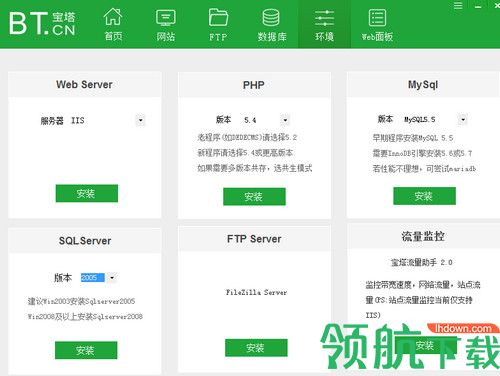The width and height of the screenshot is (500, 376).
Task: Open the hamburger menu in title bar
Action: [458, 6]
